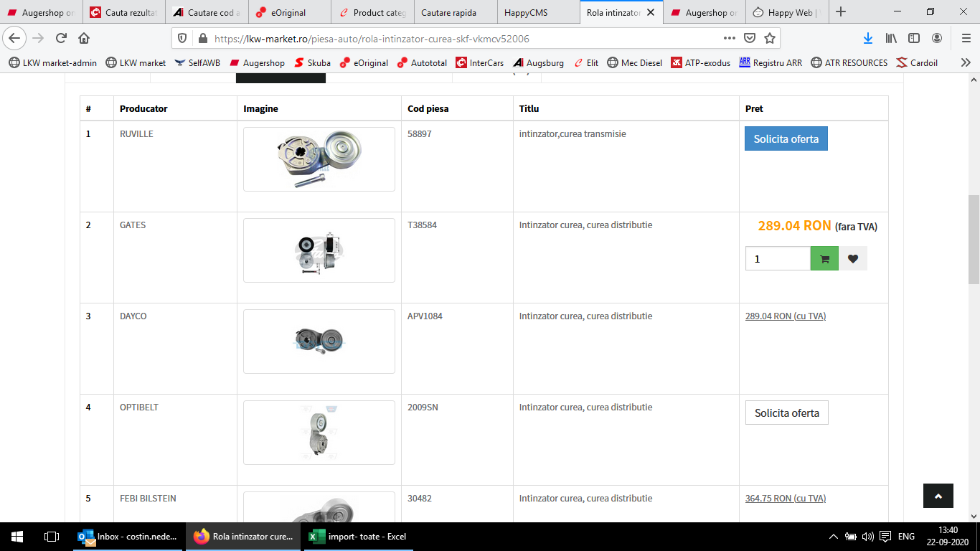The width and height of the screenshot is (980, 551).
Task: Open the ATP-exodus bookmark
Action: [701, 63]
